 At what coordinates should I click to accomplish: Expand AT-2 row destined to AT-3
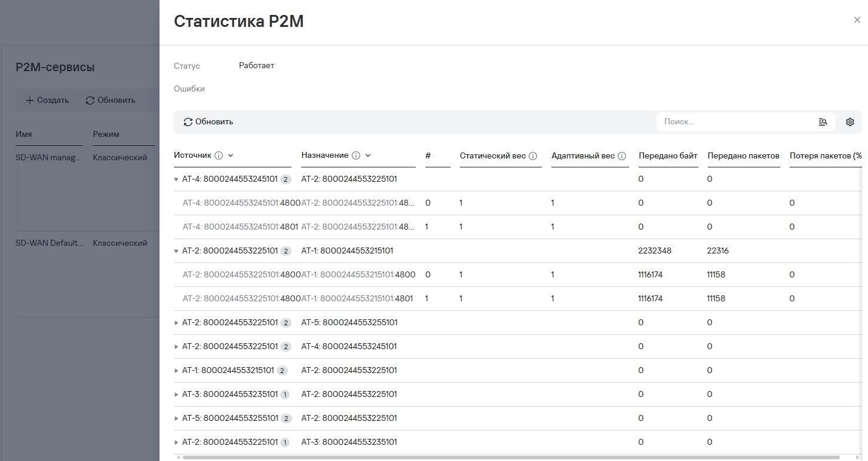(176, 442)
